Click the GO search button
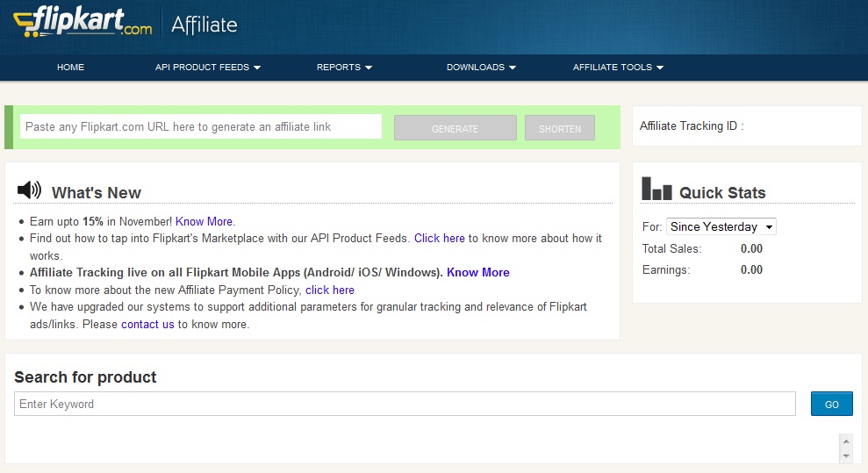 click(831, 404)
